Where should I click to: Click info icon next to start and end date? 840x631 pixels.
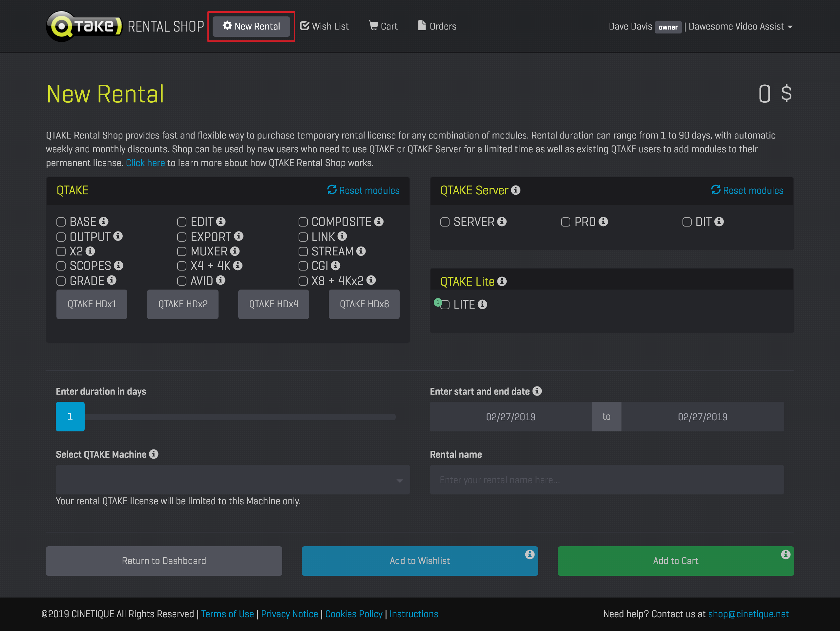point(536,391)
